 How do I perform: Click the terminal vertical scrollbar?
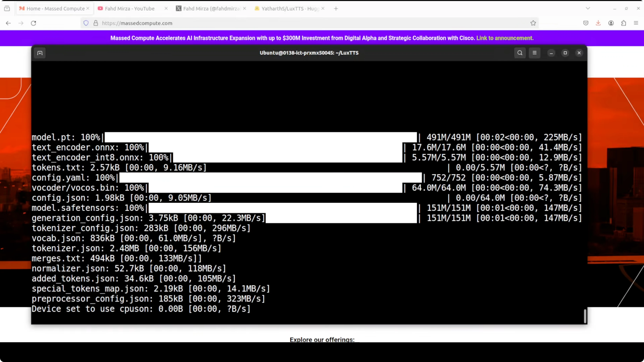click(585, 316)
